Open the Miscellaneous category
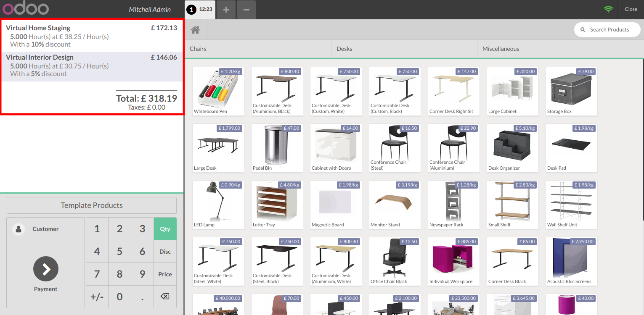644x315 pixels. pyautogui.click(x=561, y=49)
